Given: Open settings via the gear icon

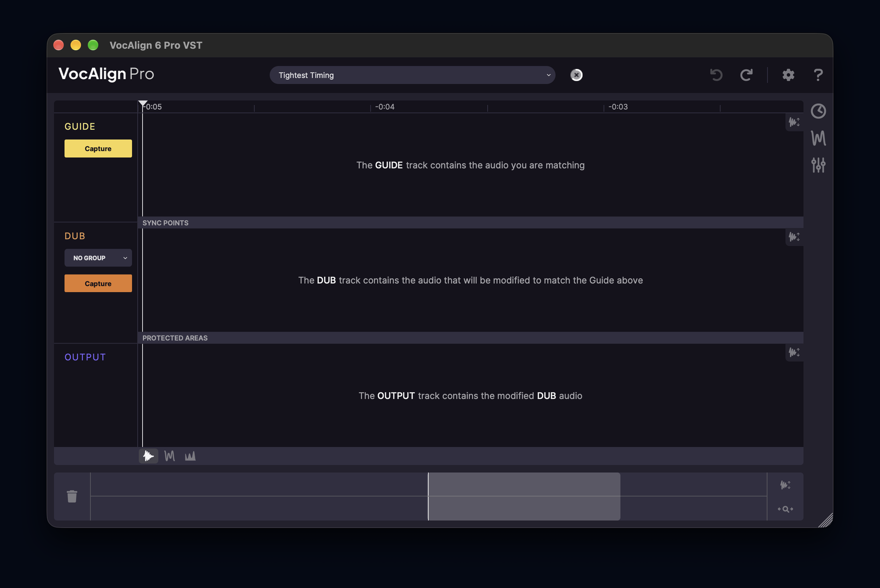Looking at the screenshot, I should click(788, 75).
